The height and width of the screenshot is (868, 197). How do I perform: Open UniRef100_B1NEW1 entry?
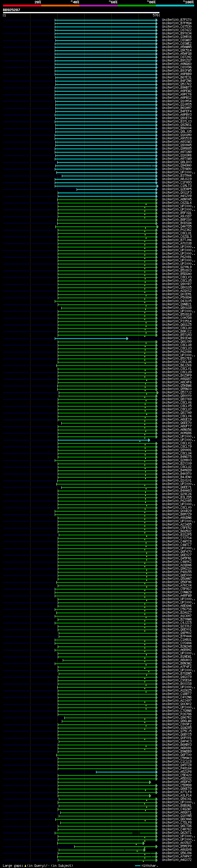177,657
